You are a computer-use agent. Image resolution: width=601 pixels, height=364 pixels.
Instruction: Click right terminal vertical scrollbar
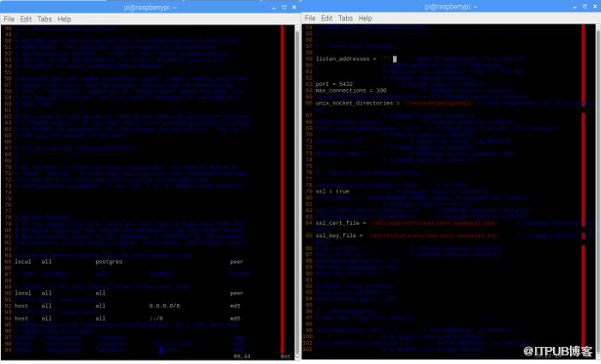pos(598,191)
